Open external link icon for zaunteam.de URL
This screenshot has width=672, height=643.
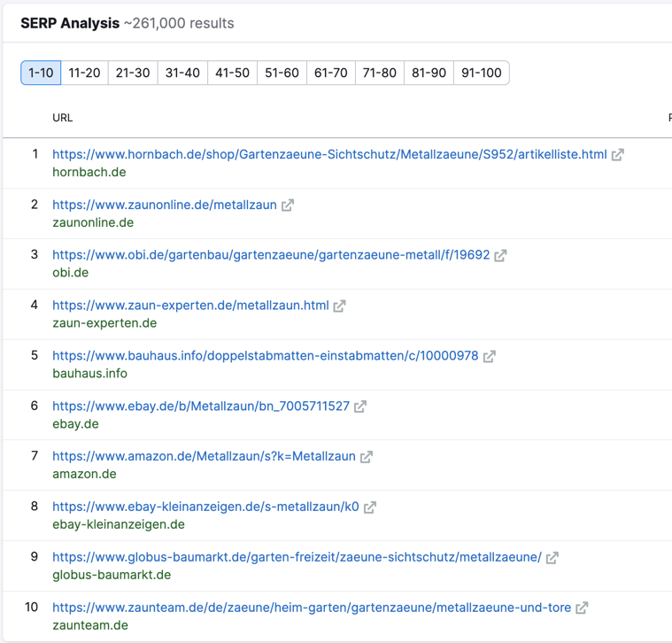click(582, 608)
